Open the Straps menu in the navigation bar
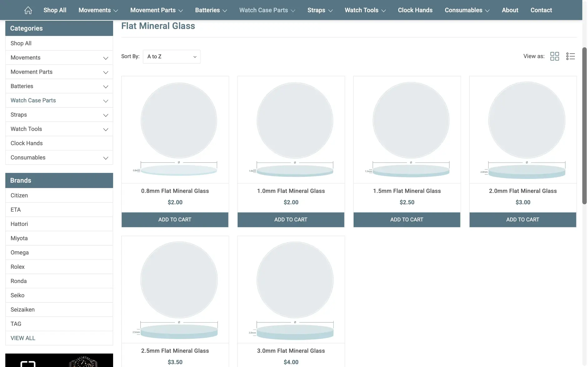The width and height of the screenshot is (588, 367). [320, 10]
